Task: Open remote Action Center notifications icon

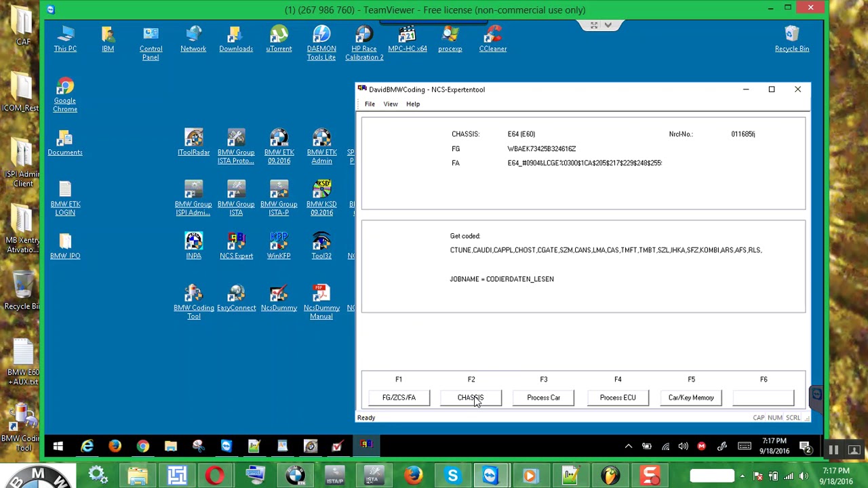Action: (x=805, y=446)
